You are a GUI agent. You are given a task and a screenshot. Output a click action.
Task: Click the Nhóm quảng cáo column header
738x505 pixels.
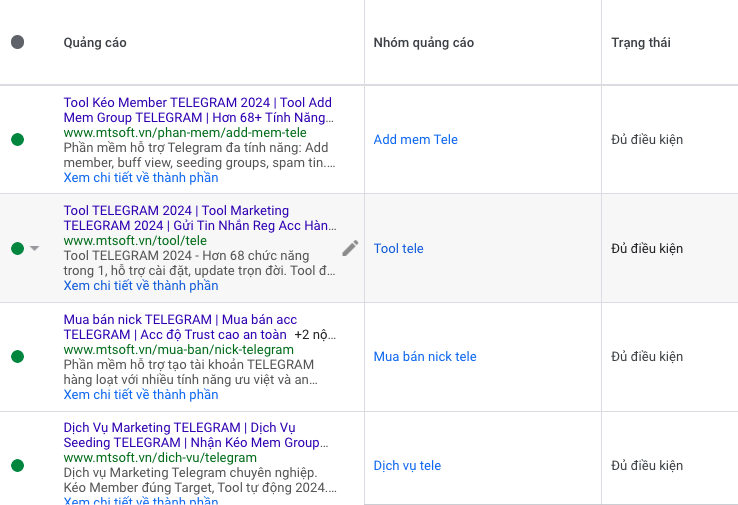coord(423,43)
